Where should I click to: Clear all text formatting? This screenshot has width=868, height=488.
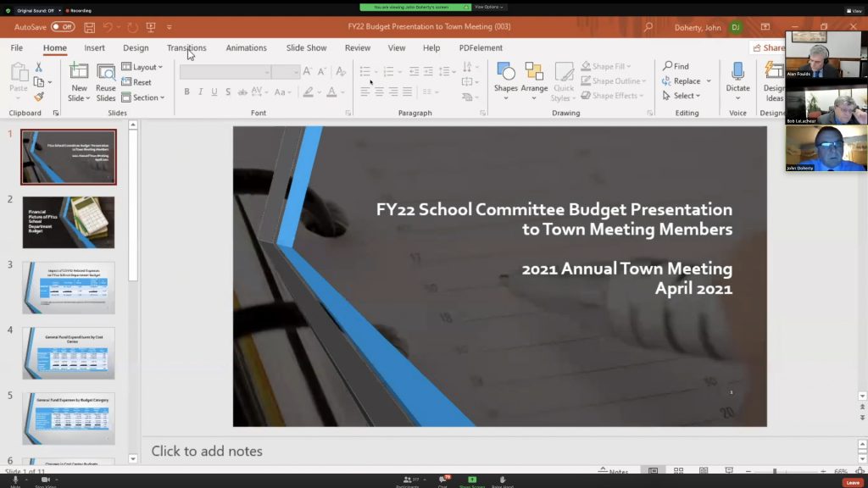[x=341, y=71]
